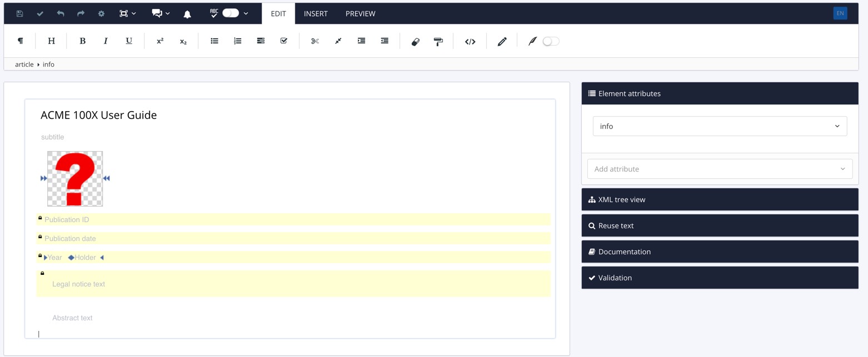Click the EN language button
Screen dimensions: 868x357
(840, 12)
